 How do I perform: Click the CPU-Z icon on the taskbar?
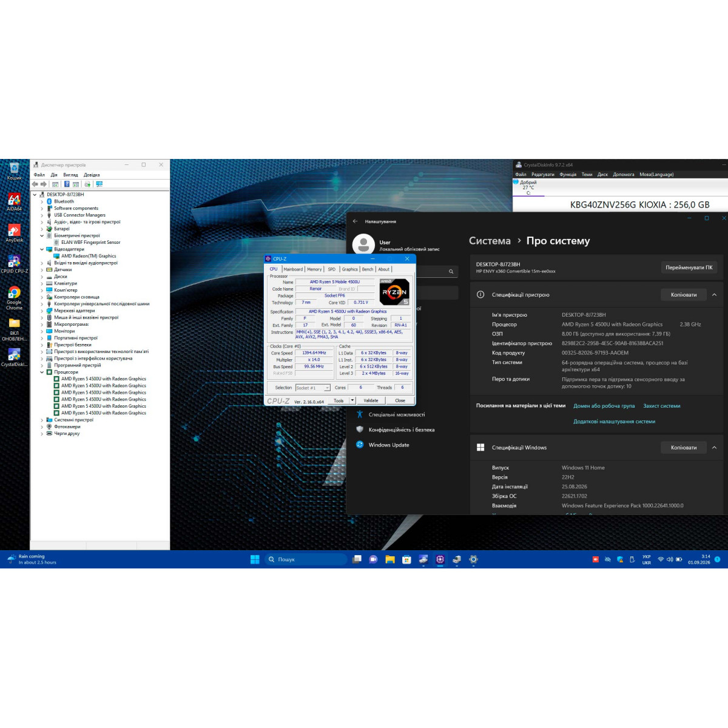tap(440, 559)
